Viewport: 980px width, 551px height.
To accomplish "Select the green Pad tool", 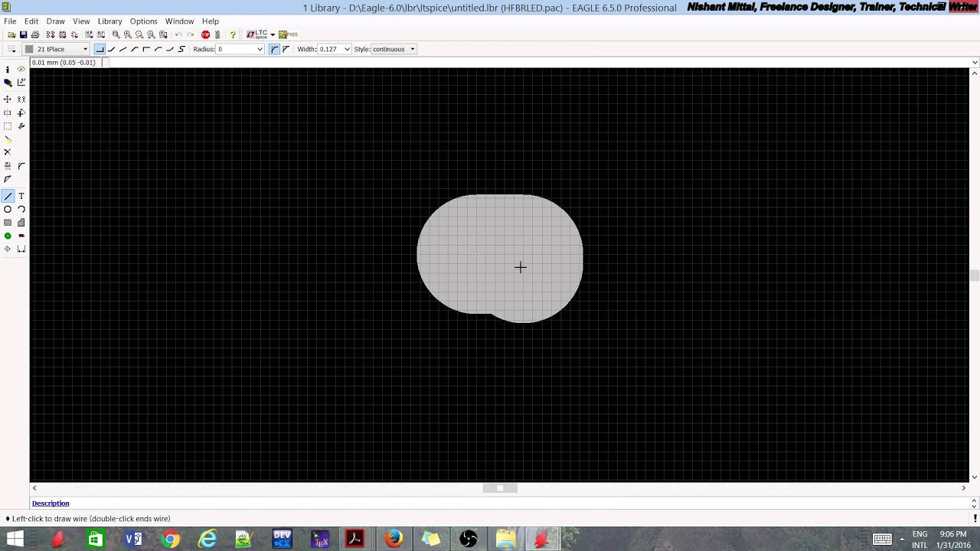I will [8, 236].
